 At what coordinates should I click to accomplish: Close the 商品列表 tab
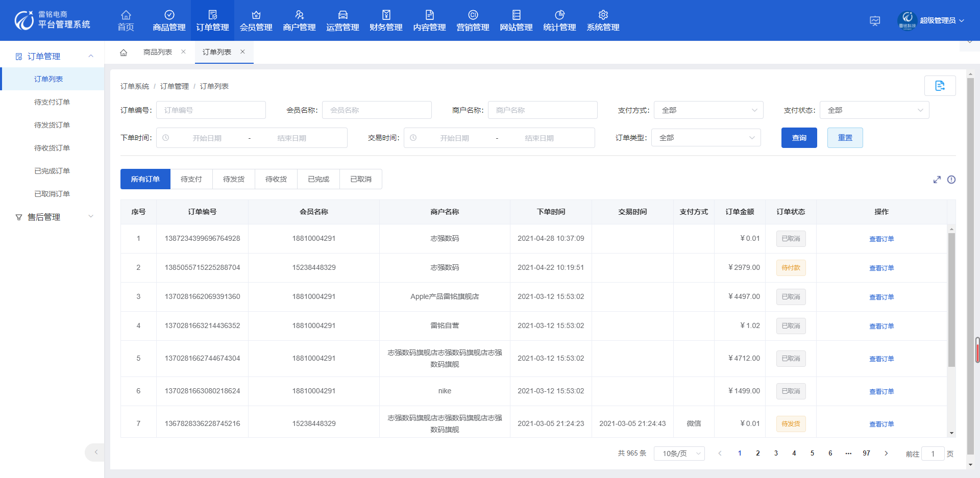point(183,52)
